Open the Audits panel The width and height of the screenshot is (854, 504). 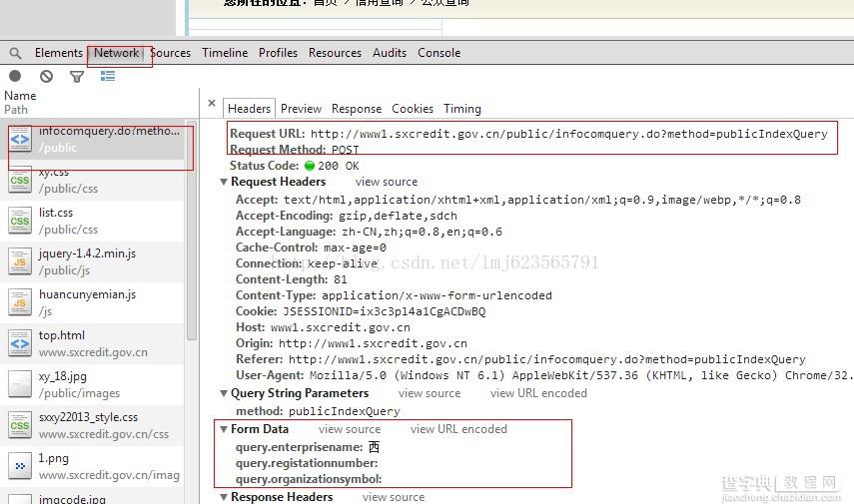tap(390, 53)
